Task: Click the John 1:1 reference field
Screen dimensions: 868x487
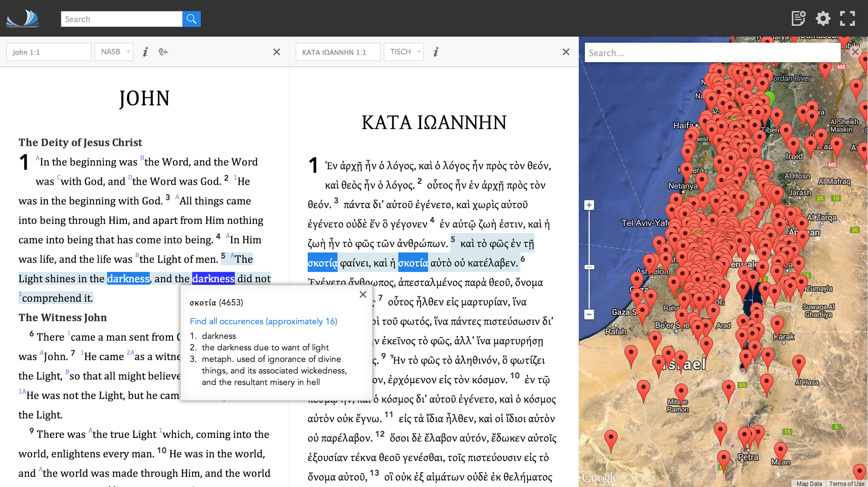Action: 49,52
